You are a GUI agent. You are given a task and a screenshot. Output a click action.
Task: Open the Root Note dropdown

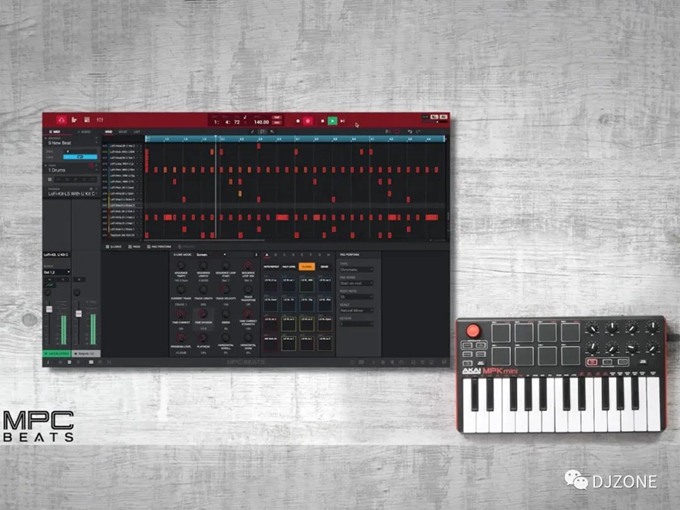(356, 297)
